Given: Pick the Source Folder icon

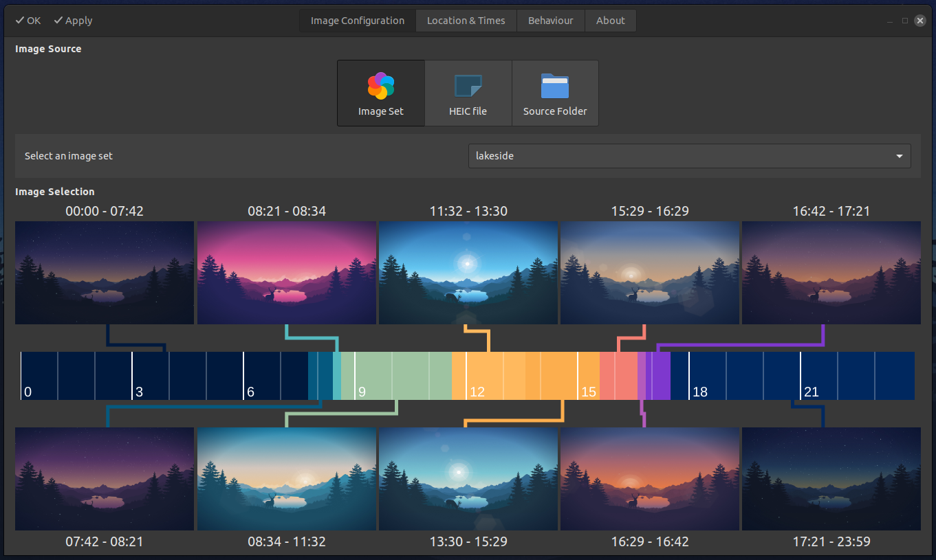Looking at the screenshot, I should [x=555, y=93].
